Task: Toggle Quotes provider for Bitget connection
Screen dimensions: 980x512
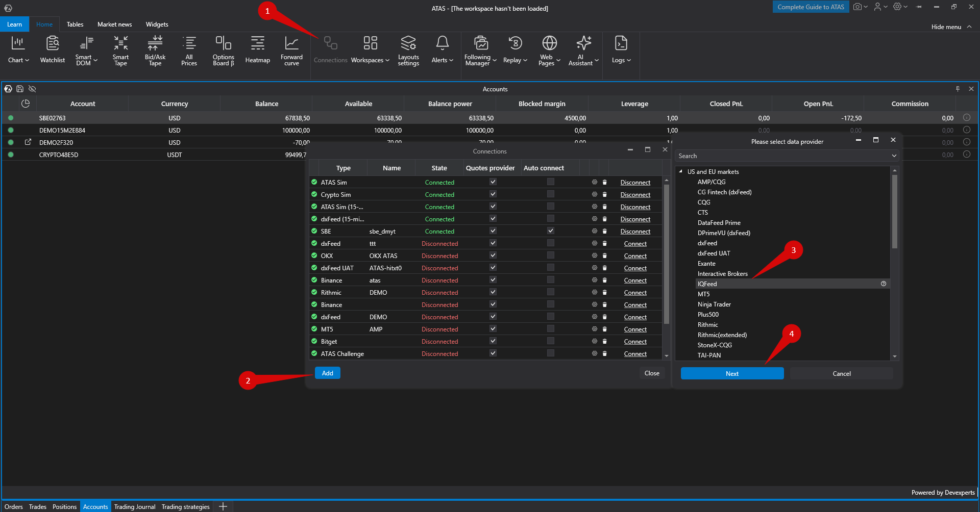Action: point(493,341)
